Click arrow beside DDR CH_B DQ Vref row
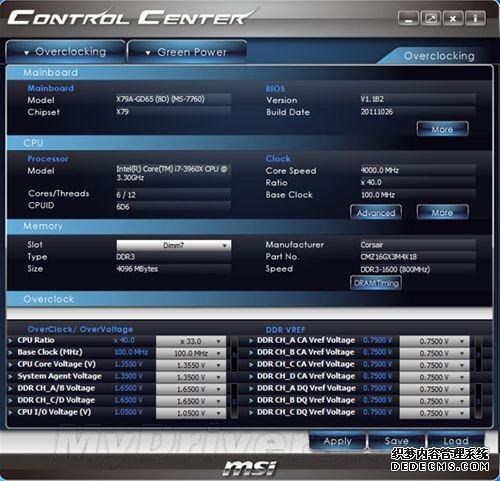This screenshot has height=481, width=500. point(251,401)
